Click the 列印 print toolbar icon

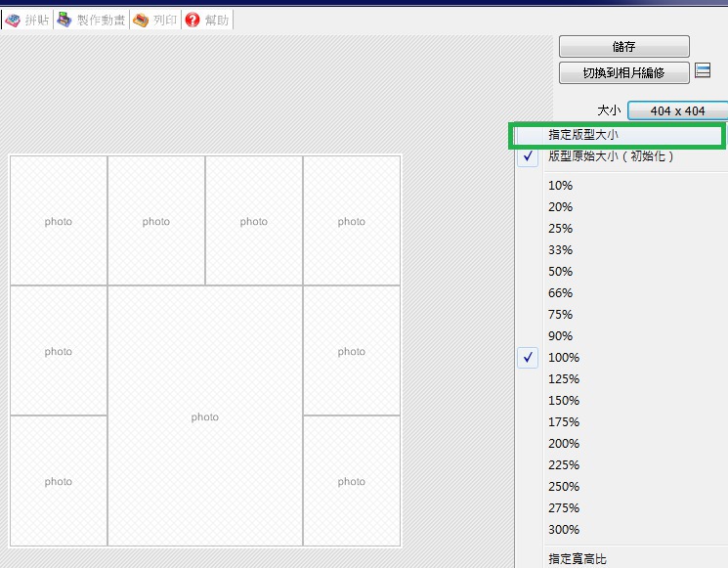155,20
